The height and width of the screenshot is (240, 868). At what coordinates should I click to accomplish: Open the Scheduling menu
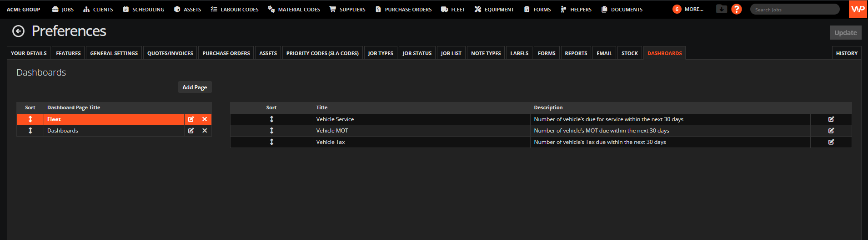point(144,9)
